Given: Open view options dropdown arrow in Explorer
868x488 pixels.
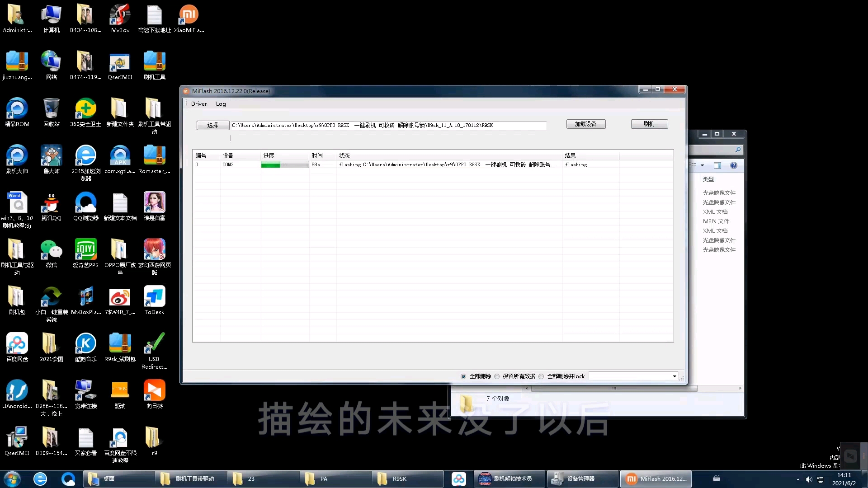Looking at the screenshot, I should click(702, 165).
